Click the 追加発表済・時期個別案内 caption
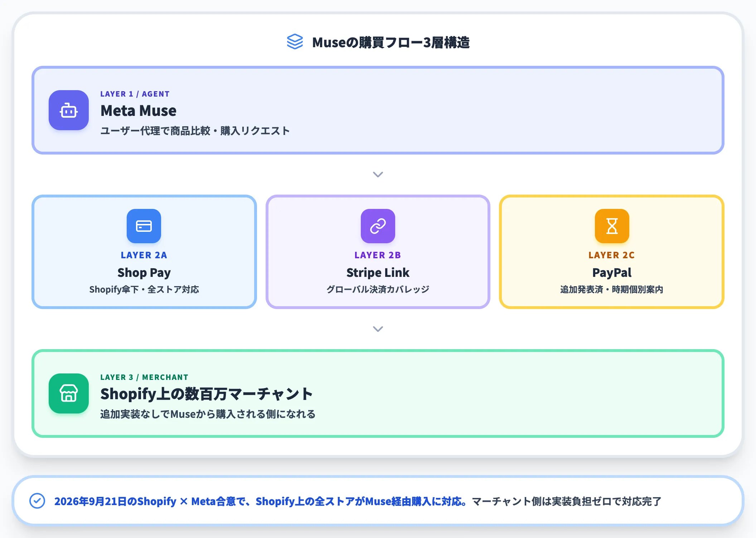Screen dimensions: 756x538 [612, 289]
